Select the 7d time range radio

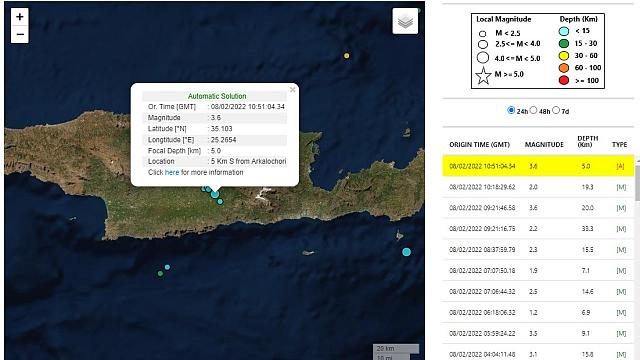coord(556,110)
